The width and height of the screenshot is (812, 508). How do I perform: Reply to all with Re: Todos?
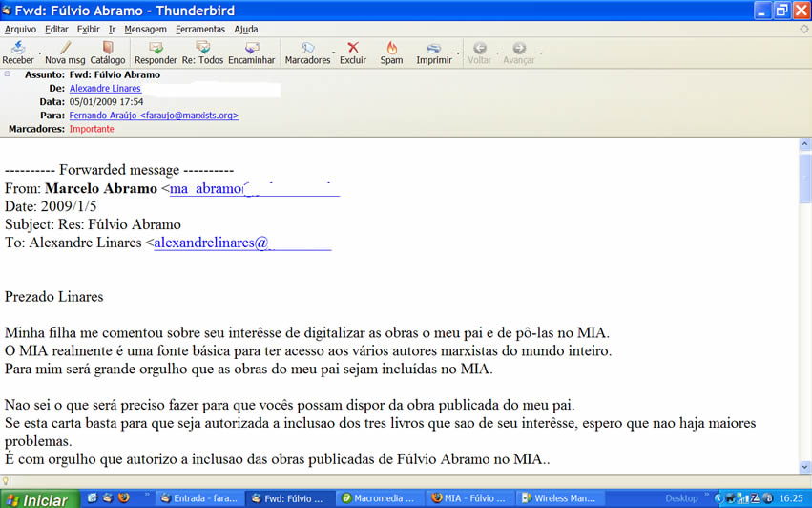click(x=202, y=53)
